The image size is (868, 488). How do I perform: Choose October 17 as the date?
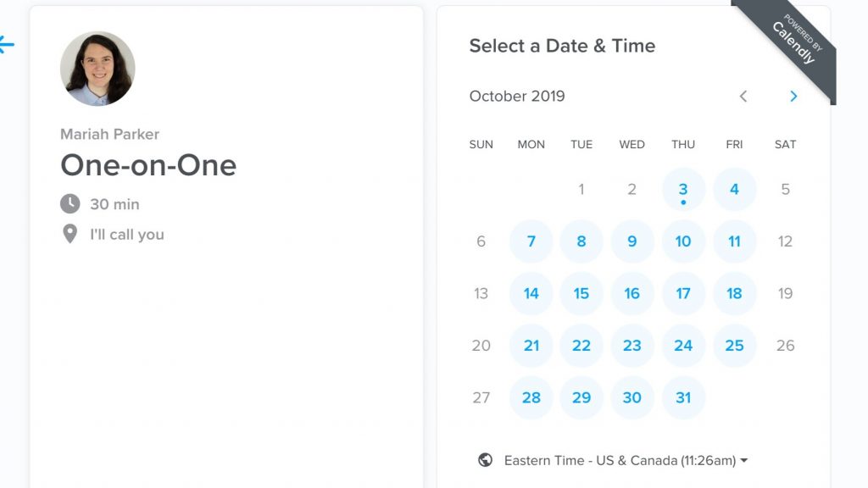coord(683,293)
